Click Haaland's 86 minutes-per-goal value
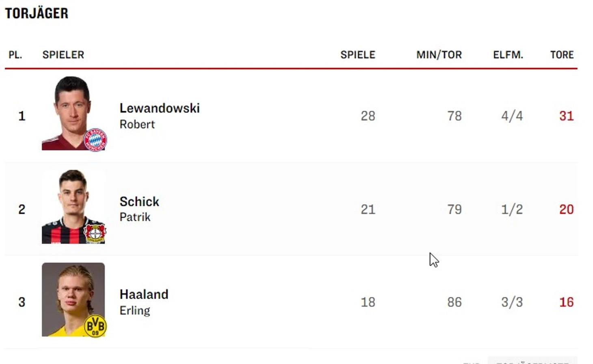The image size is (593, 364). [x=454, y=302]
